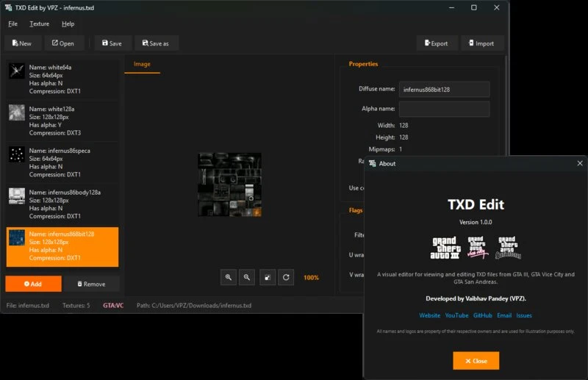Choose Save as in the toolbar
Image resolution: width=588 pixels, height=380 pixels.
tap(156, 43)
